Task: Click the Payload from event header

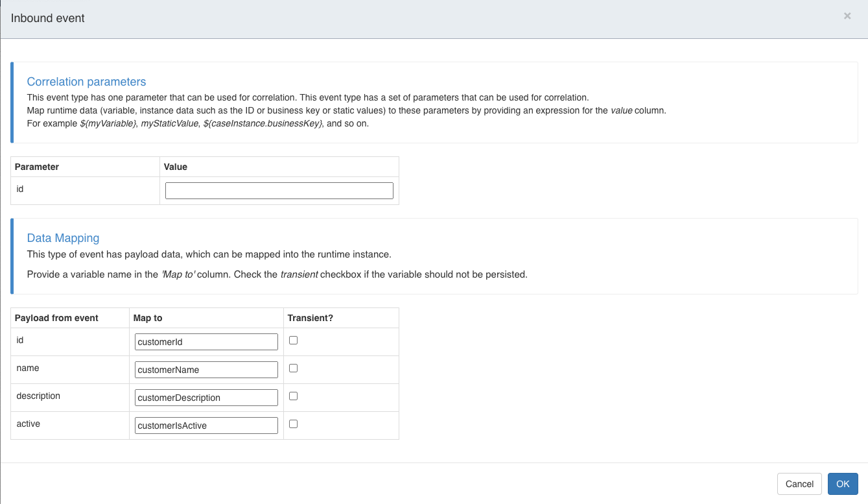Action: coord(56,318)
